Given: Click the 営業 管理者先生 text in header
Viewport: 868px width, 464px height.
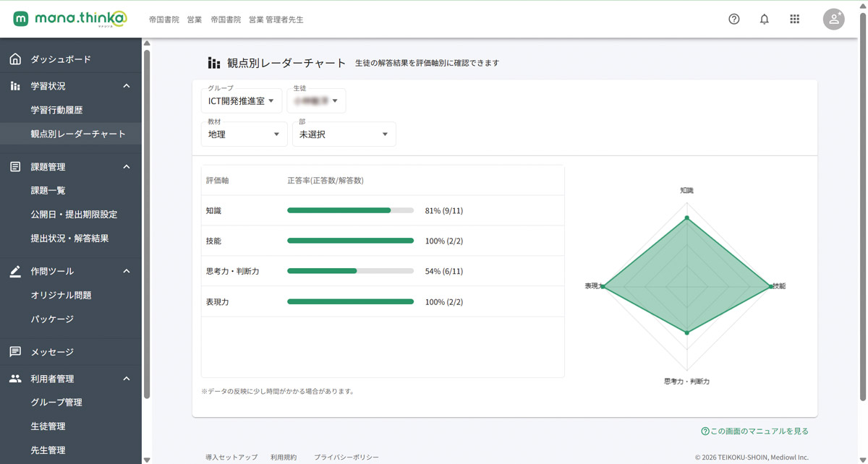Looking at the screenshot, I should click(x=276, y=20).
